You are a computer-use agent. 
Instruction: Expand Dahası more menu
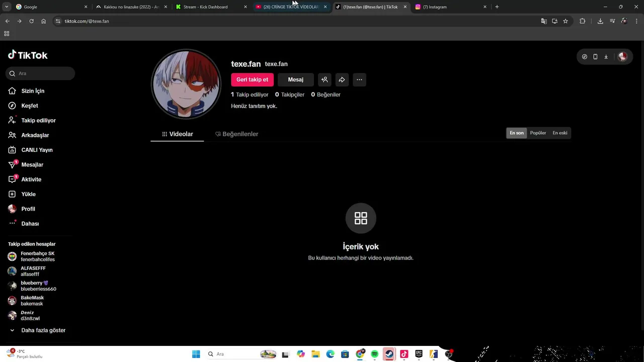pyautogui.click(x=30, y=224)
